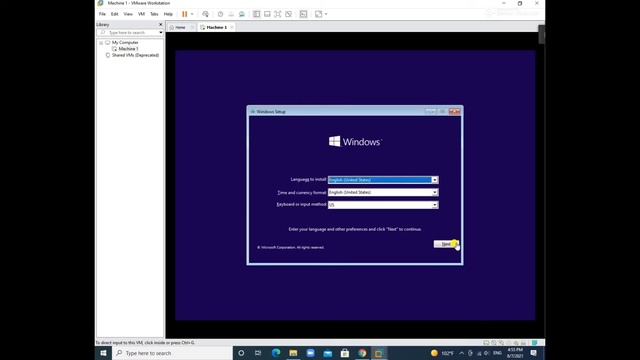The height and width of the screenshot is (360, 640).
Task: Open the weather widget on the taskbar
Action: tap(442, 353)
